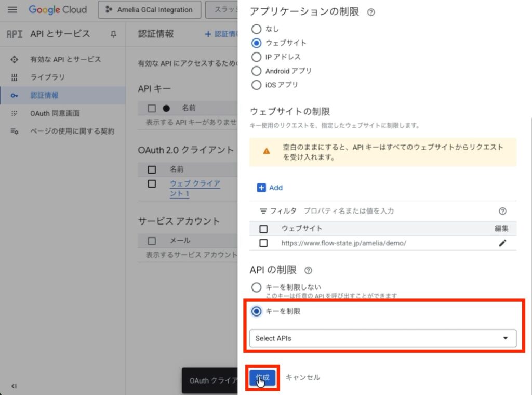Click the pin icon beside API とサービス
The height and width of the screenshot is (395, 532).
pos(113,34)
